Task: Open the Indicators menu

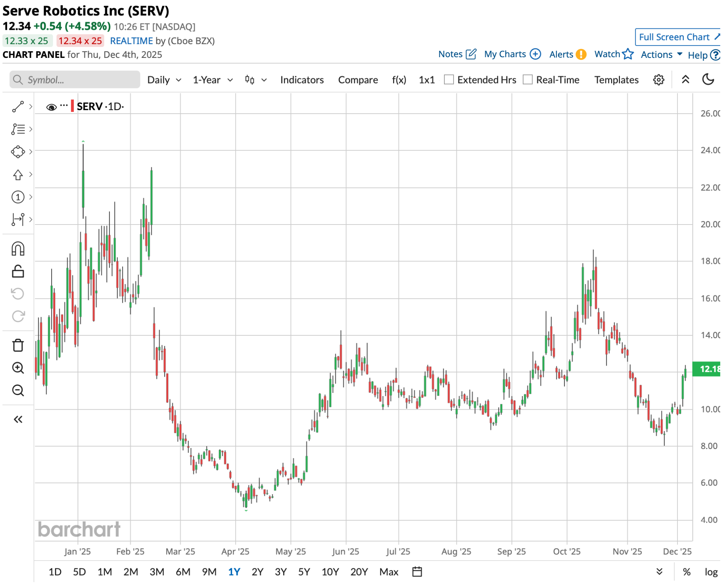Action: [x=301, y=80]
